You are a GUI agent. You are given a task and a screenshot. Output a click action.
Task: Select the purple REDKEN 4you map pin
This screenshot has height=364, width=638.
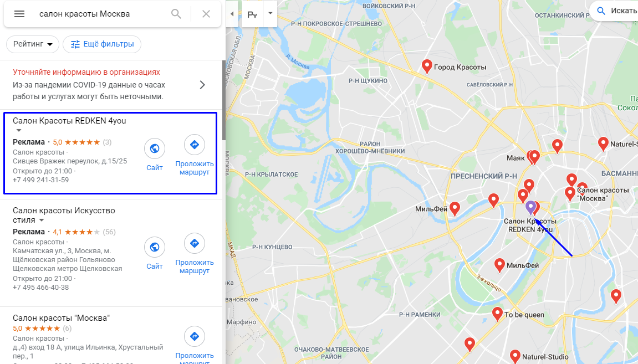530,208
